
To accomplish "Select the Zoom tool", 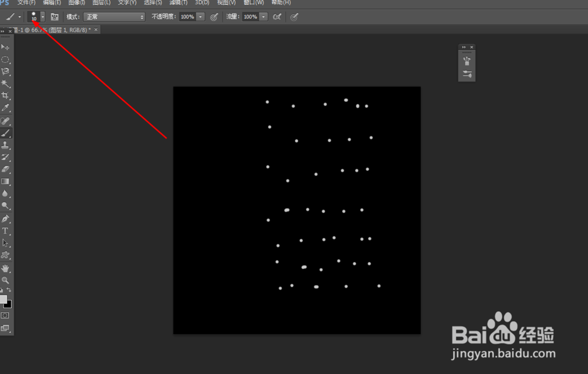I will pos(5,280).
